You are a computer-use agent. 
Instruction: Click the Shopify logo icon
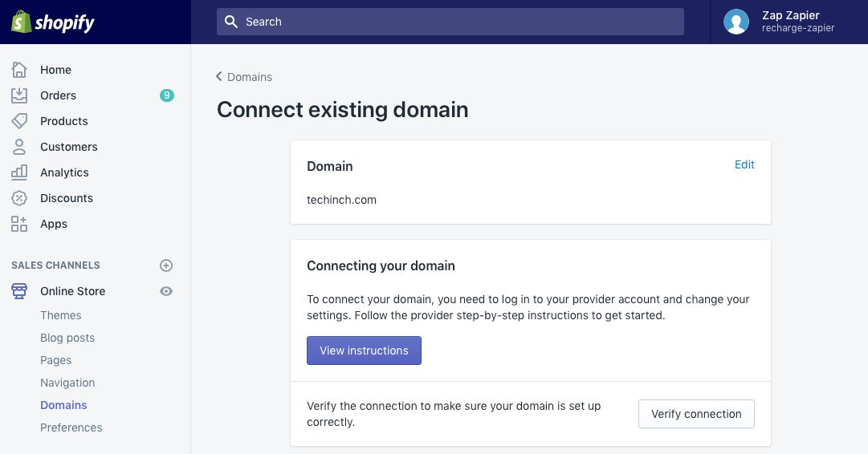coord(21,22)
